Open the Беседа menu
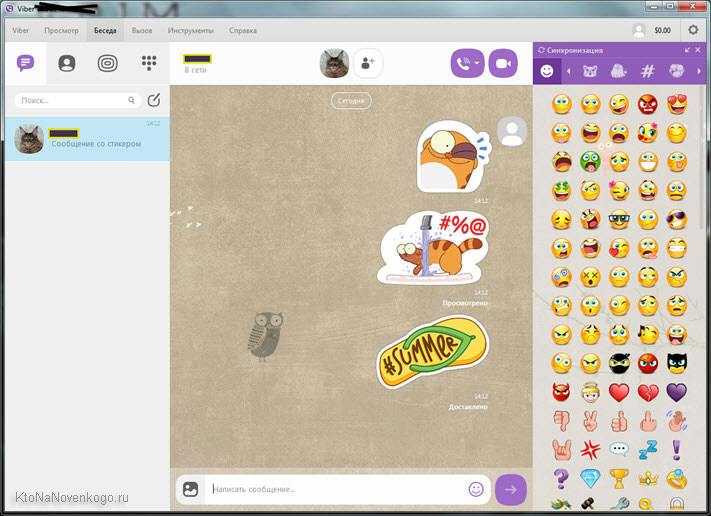 tap(105, 30)
